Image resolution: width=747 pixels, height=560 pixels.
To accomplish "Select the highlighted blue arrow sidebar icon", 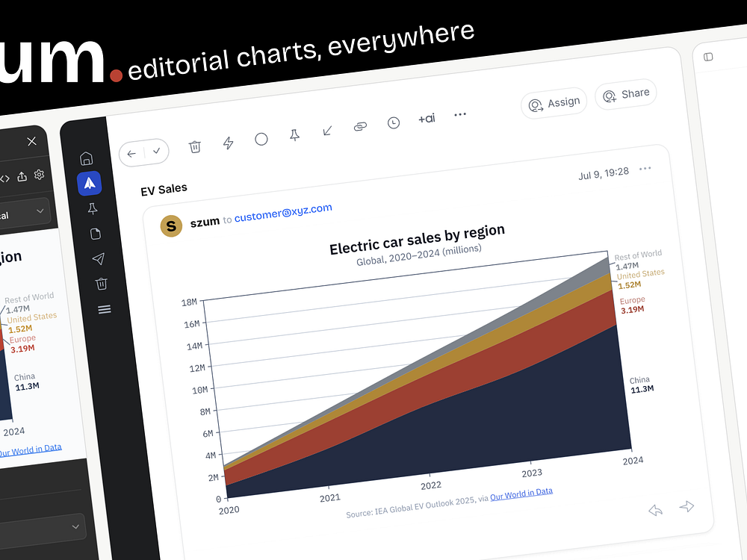I will point(90,184).
